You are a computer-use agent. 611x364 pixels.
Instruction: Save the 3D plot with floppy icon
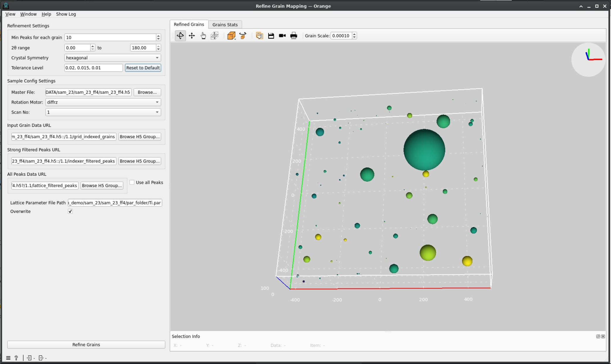(x=271, y=36)
